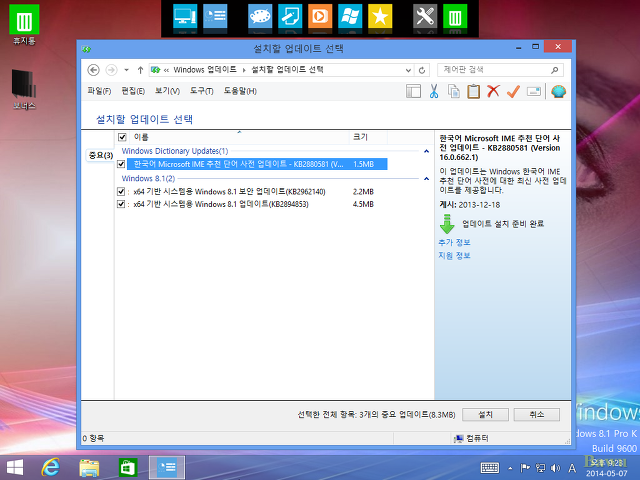
Task: Open the 도구(T) menu
Action: coord(202,91)
